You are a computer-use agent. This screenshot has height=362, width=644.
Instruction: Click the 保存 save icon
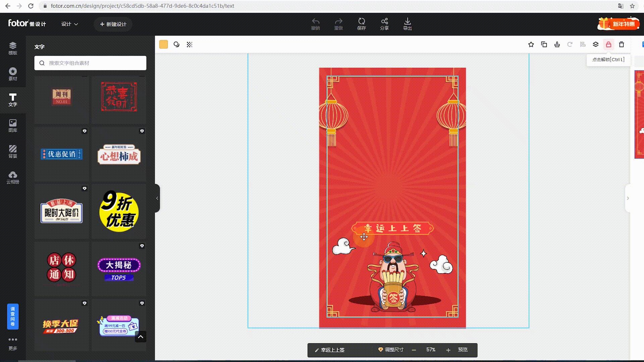click(x=361, y=24)
